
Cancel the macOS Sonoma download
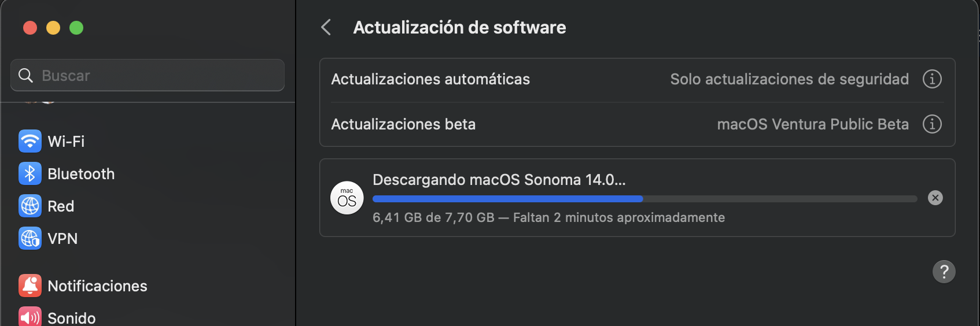pos(935,198)
